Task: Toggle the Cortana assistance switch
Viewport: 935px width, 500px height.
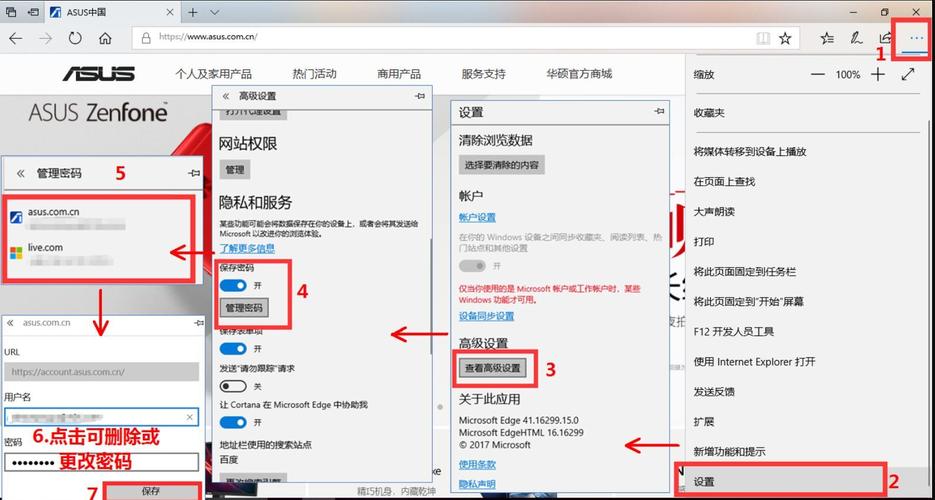Action: (x=233, y=423)
